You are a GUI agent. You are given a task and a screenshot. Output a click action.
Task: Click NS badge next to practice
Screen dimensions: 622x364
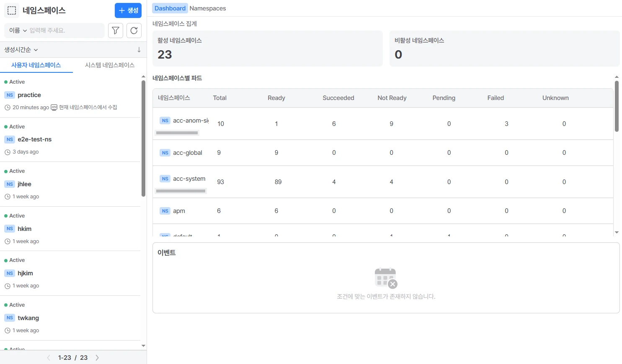point(10,95)
